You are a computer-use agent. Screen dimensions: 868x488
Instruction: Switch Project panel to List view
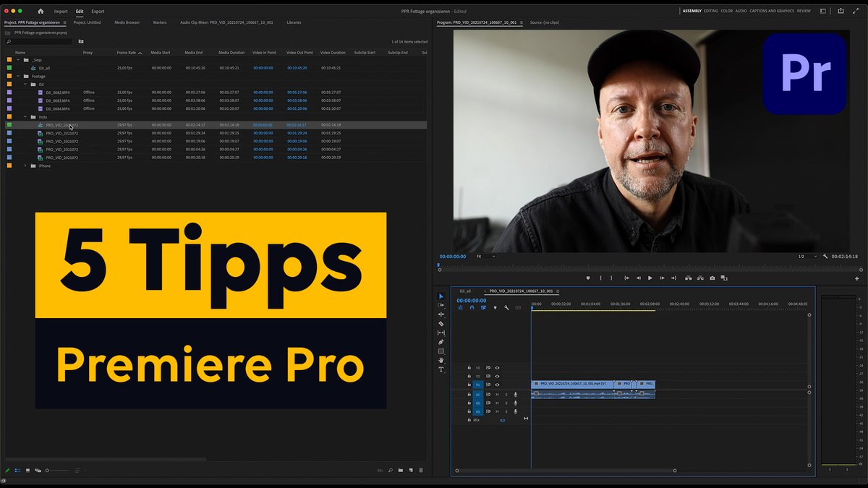pyautogui.click(x=18, y=471)
